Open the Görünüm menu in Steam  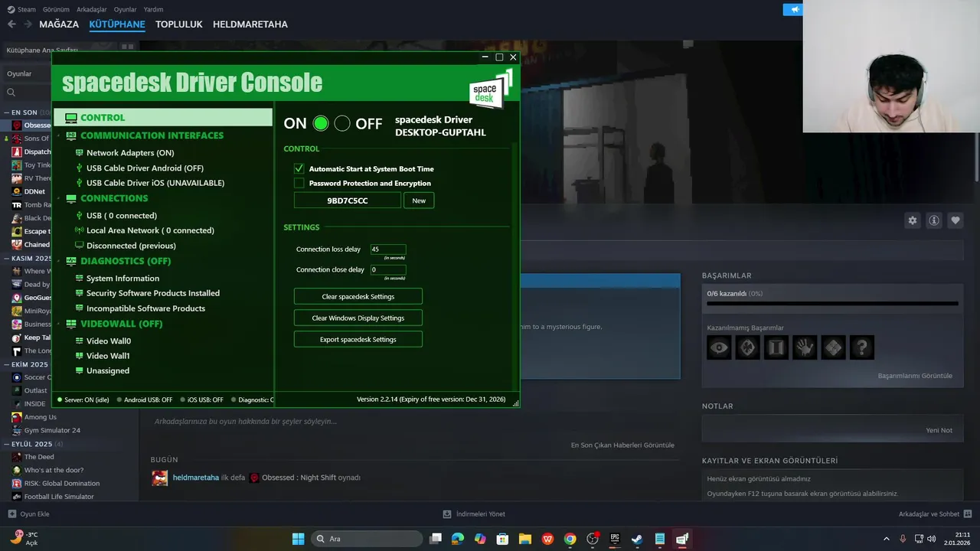click(x=56, y=10)
